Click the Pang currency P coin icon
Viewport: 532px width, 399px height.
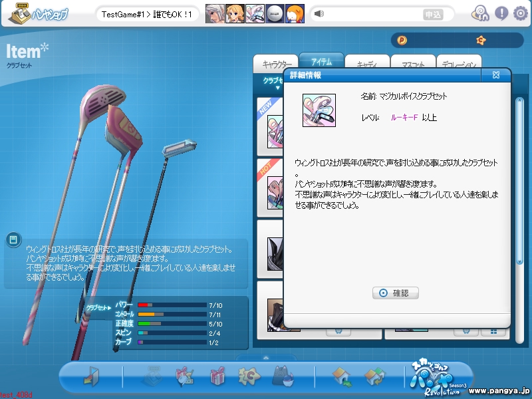(402, 41)
